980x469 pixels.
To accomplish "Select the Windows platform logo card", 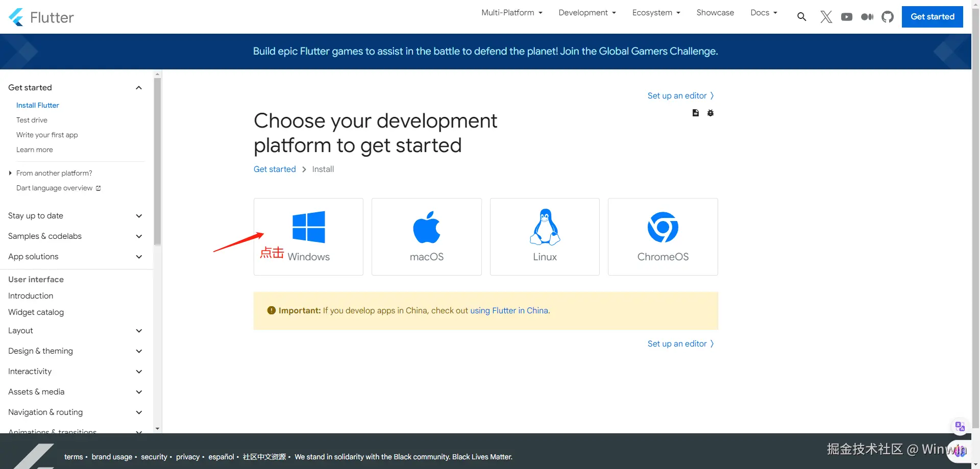I will tap(308, 237).
